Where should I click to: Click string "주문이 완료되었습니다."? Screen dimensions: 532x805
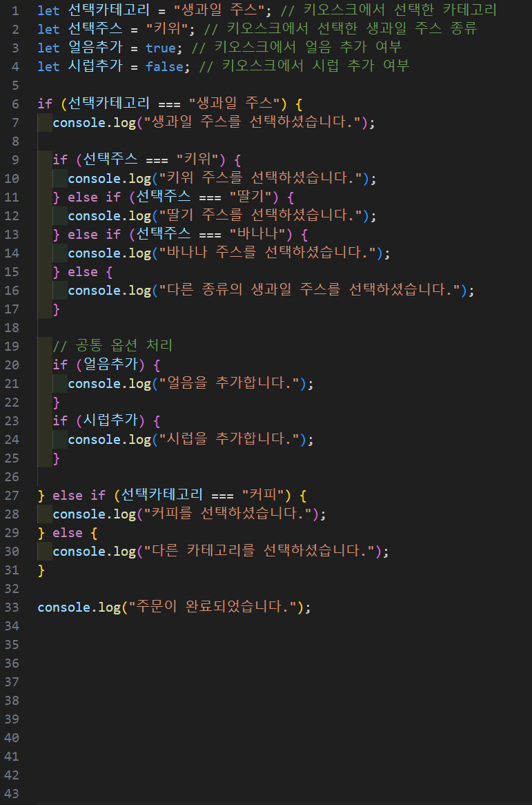pyautogui.click(x=213, y=608)
